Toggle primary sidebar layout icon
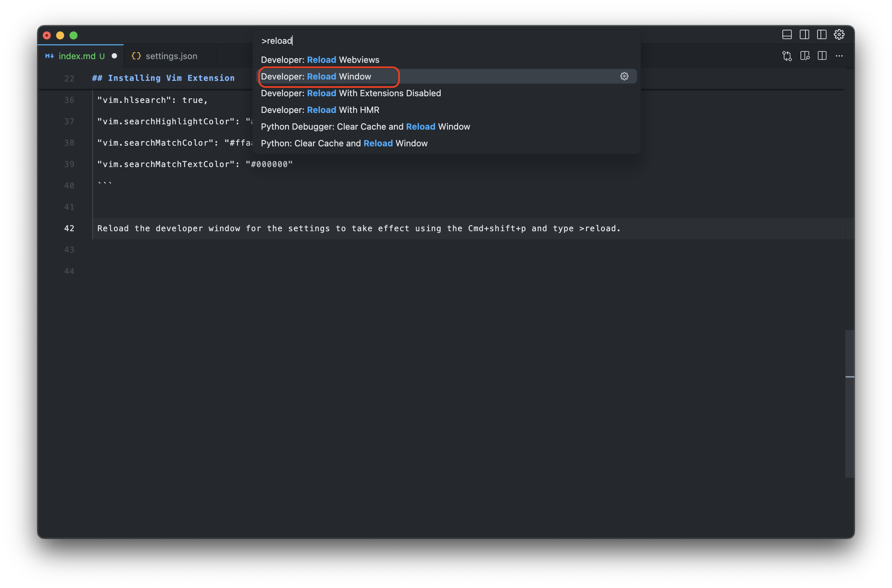The width and height of the screenshot is (892, 588). 804,34
